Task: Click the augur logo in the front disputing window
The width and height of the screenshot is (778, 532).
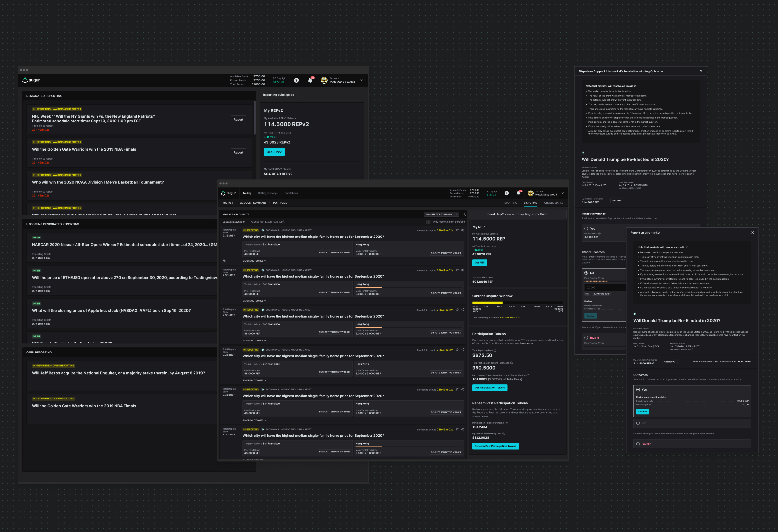Action: pyautogui.click(x=228, y=193)
